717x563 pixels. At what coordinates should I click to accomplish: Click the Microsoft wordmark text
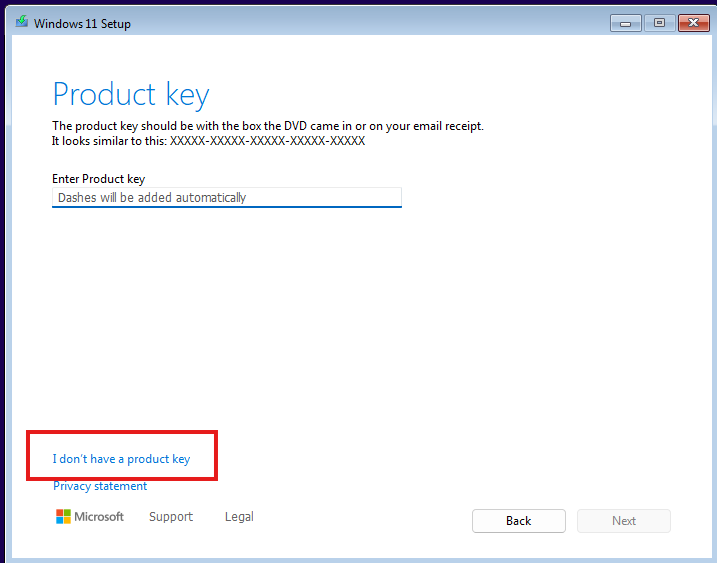point(101,517)
